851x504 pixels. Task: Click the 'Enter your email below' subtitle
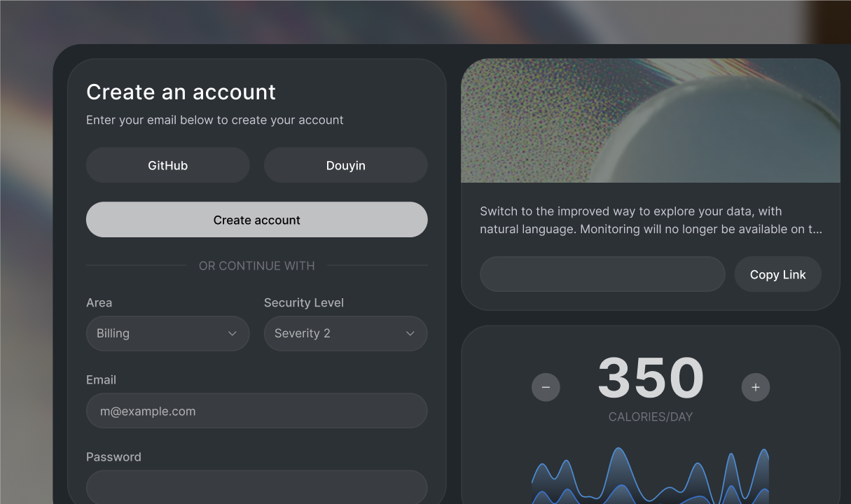click(215, 120)
